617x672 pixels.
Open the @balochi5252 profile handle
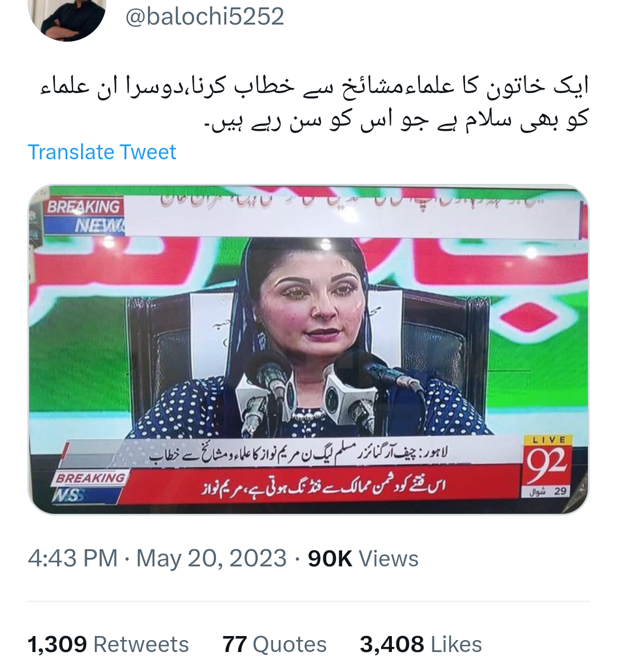(x=205, y=17)
